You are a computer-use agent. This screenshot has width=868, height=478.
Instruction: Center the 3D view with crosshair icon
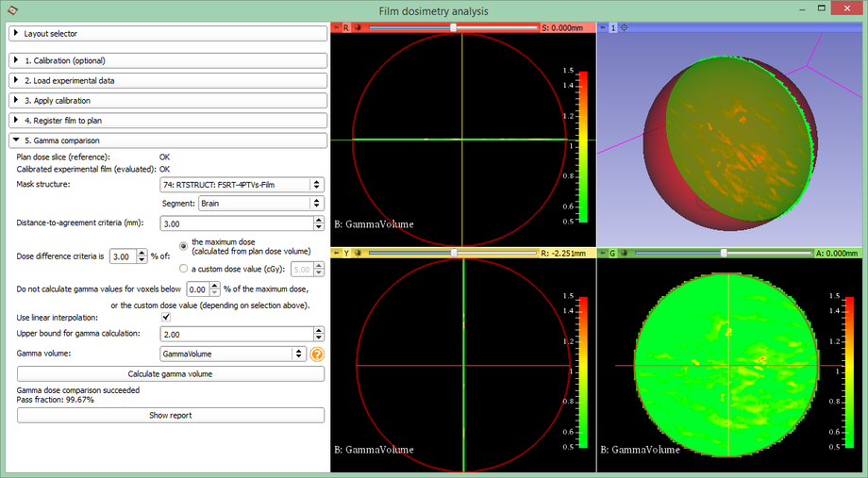point(625,28)
